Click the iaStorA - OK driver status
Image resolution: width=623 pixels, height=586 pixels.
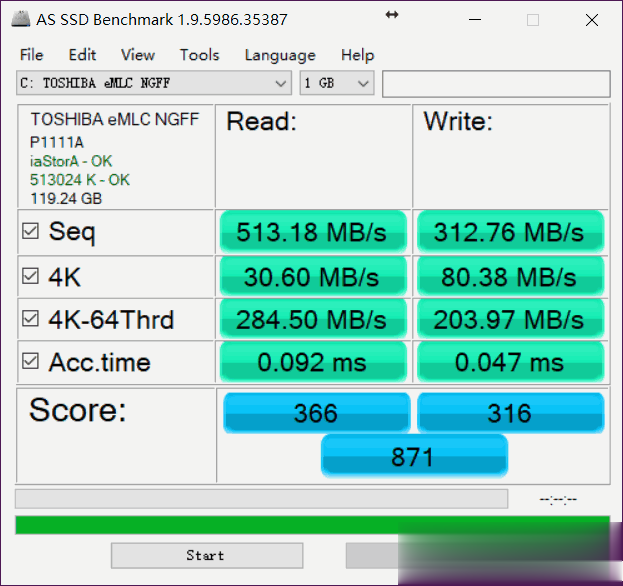click(71, 161)
